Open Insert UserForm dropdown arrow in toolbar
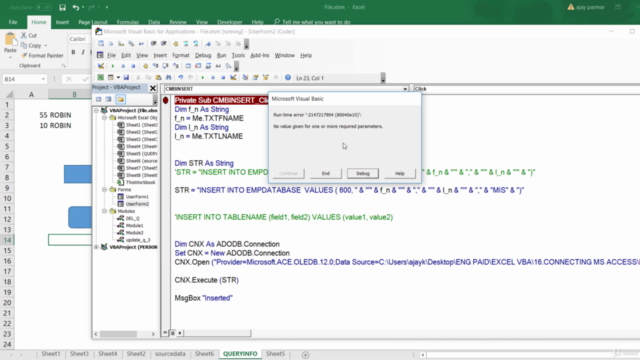The image size is (640, 360). click(118, 78)
